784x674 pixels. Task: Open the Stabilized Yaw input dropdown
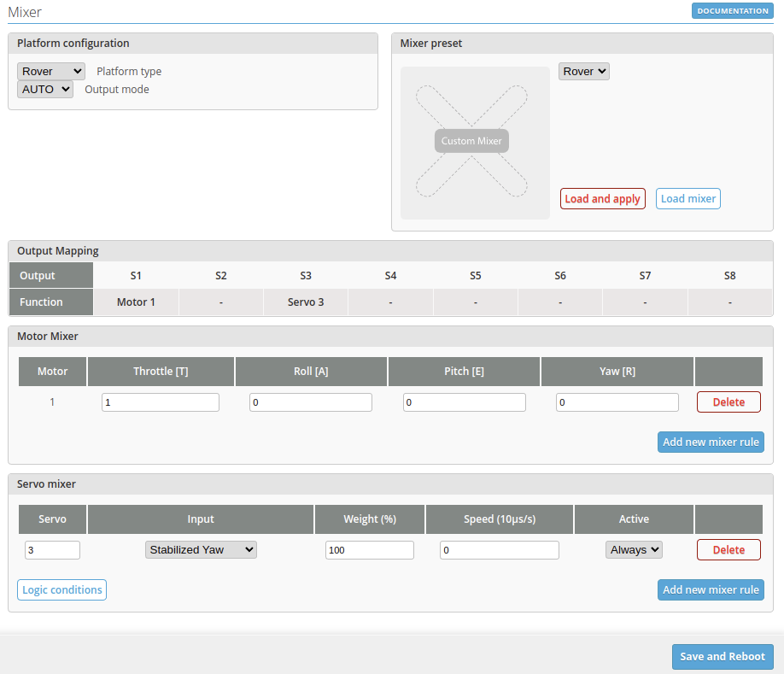click(200, 549)
